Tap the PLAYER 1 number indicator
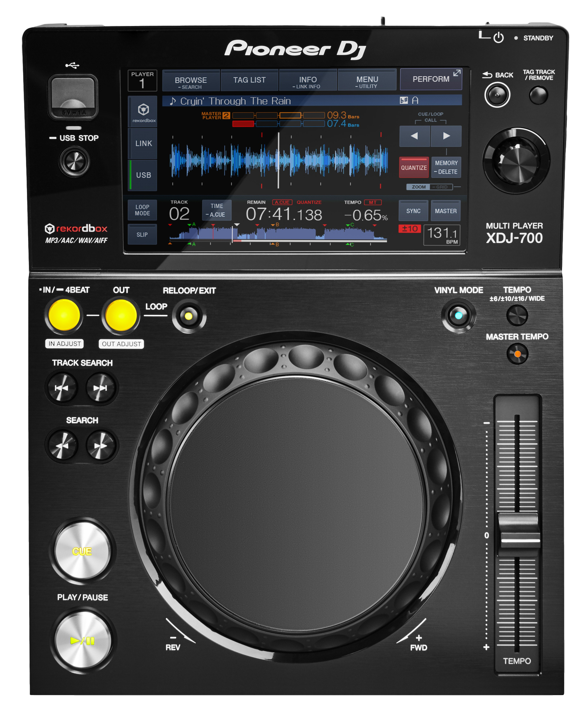The height and width of the screenshot is (716, 588). coord(142,81)
